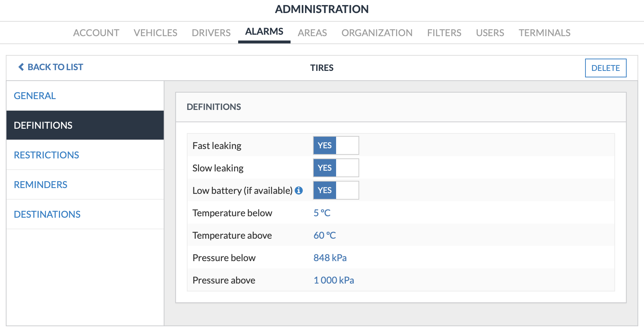
Task: Change the Pressure below 848 kPa value
Action: tap(330, 258)
